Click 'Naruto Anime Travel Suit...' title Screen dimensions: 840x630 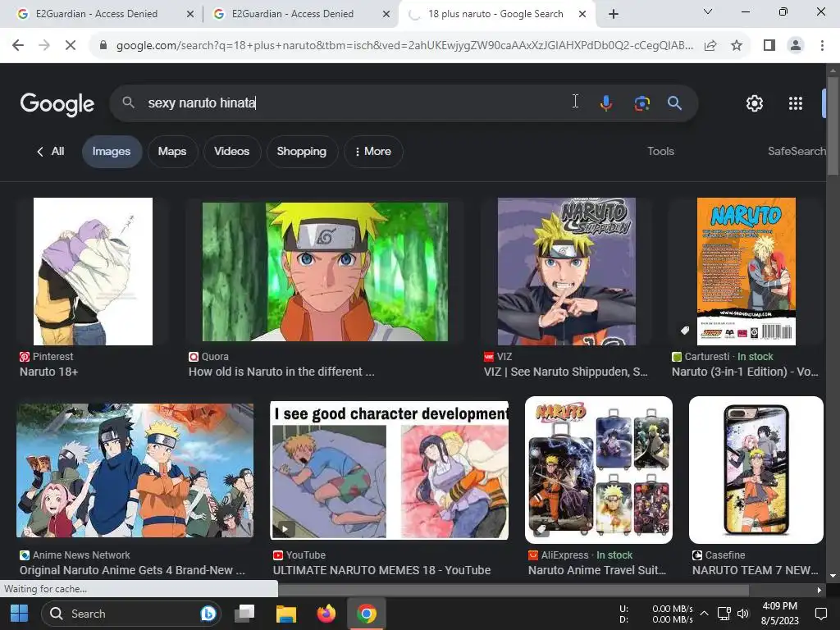[x=597, y=571]
